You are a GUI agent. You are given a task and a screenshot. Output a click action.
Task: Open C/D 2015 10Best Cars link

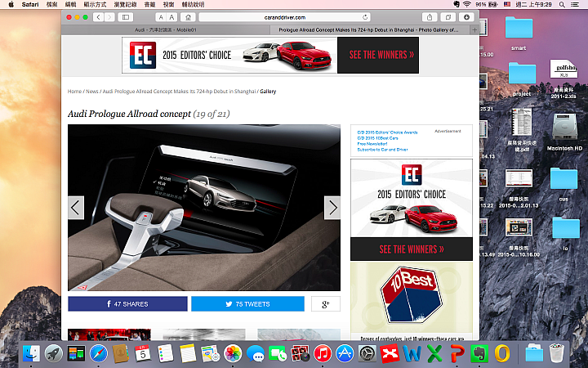tap(377, 138)
